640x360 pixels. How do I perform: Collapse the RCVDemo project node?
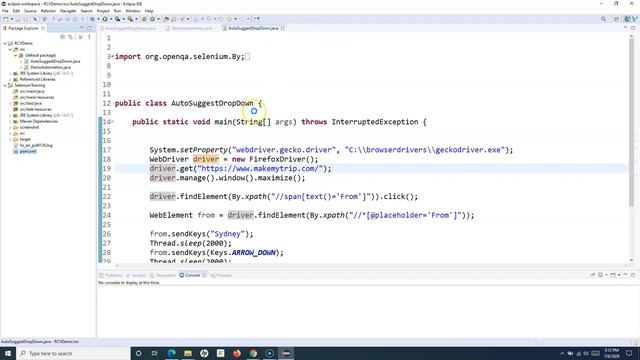point(5,43)
